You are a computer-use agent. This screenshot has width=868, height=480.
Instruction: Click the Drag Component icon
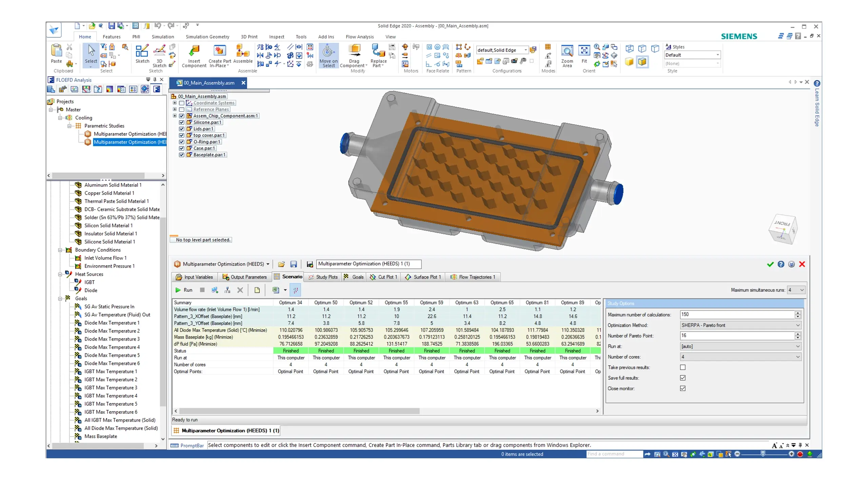tap(354, 51)
